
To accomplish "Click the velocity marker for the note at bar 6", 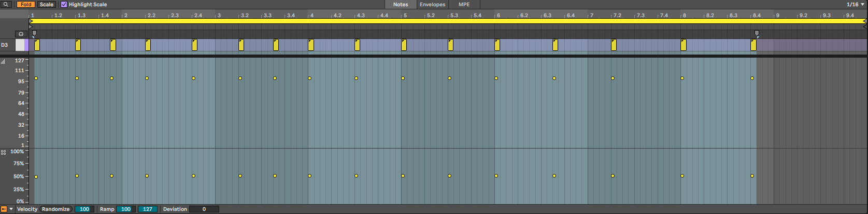I will (x=496, y=78).
